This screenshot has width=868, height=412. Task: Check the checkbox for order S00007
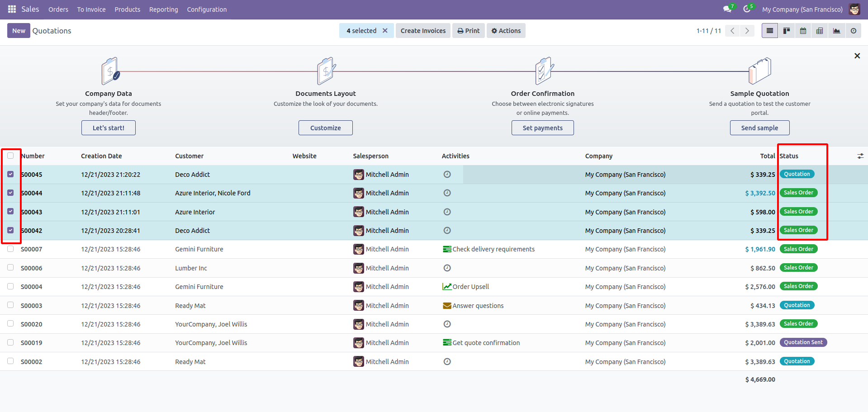(x=10, y=249)
